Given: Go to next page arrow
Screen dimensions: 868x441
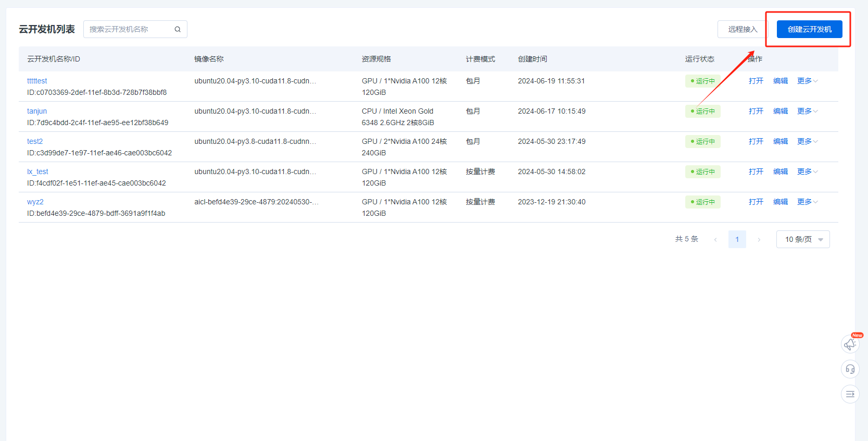Looking at the screenshot, I should 759,239.
